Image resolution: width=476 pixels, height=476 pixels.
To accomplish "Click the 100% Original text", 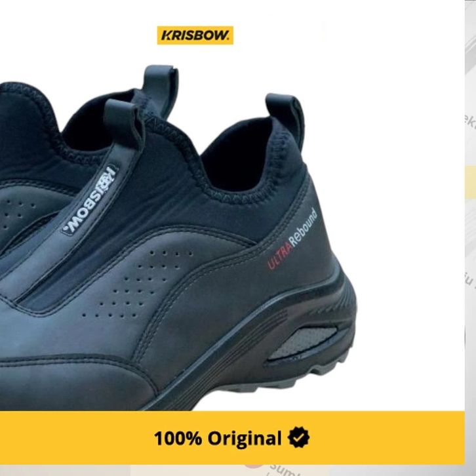I will (x=218, y=438).
